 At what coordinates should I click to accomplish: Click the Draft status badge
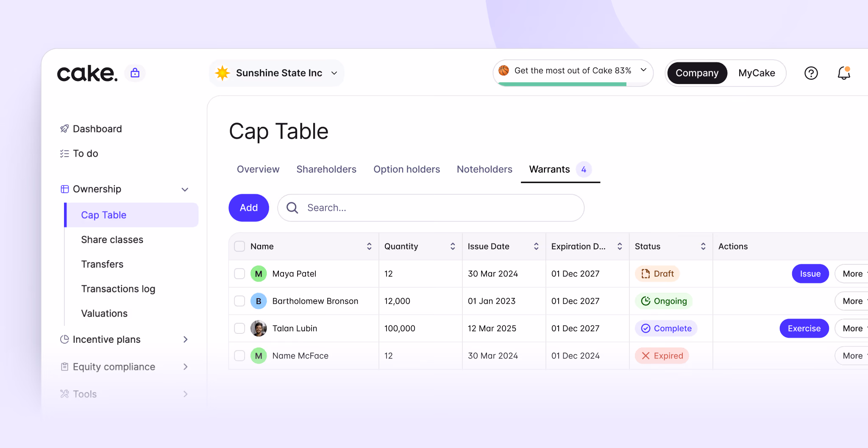coord(657,274)
